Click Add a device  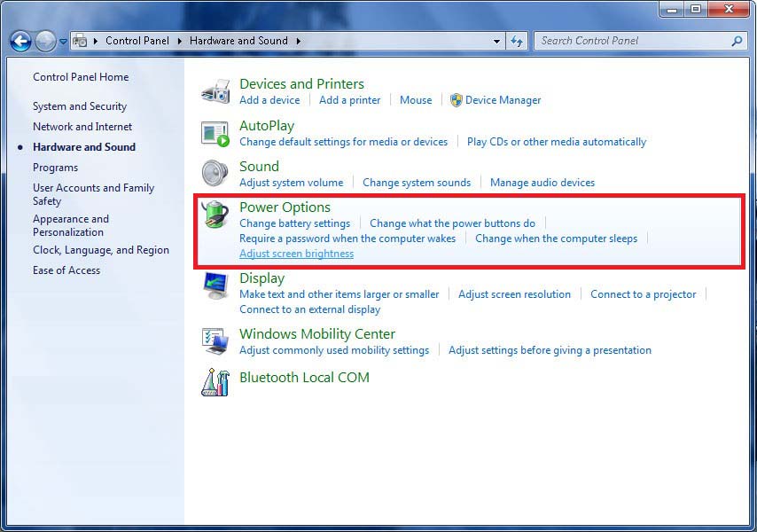[269, 100]
